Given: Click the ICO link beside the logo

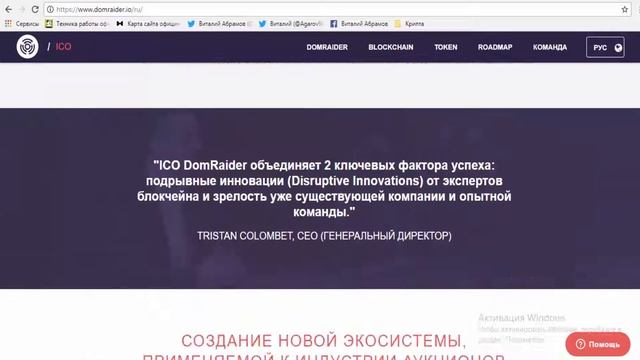Looking at the screenshot, I should 63,47.
